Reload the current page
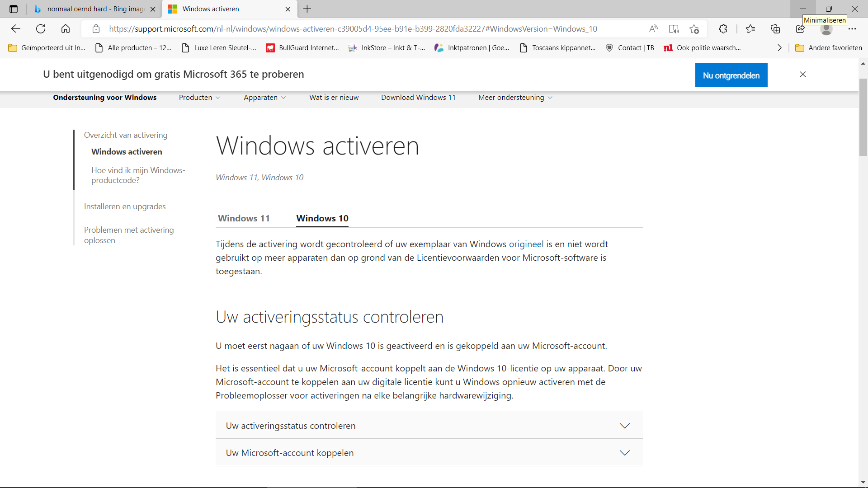Viewport: 868px width, 488px height. (x=41, y=29)
